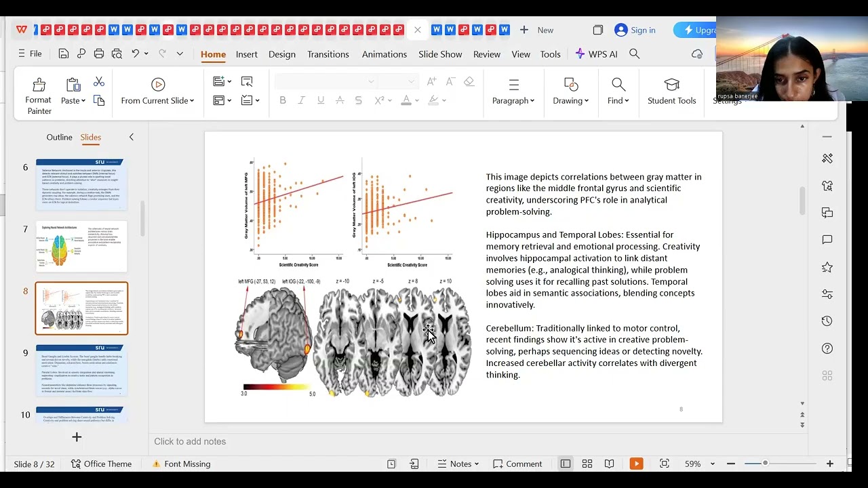Open the font size combo box
The image size is (868, 488).
pos(397,81)
